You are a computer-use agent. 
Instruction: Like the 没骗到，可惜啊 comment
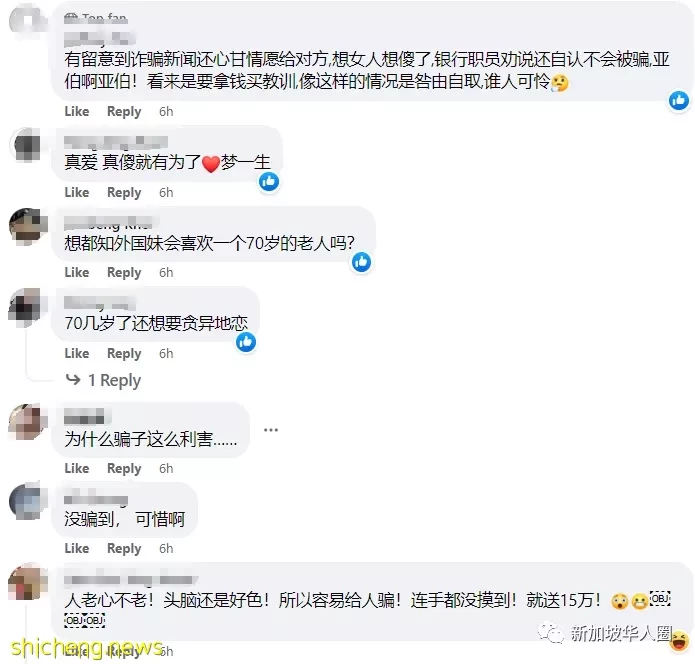[x=77, y=548]
